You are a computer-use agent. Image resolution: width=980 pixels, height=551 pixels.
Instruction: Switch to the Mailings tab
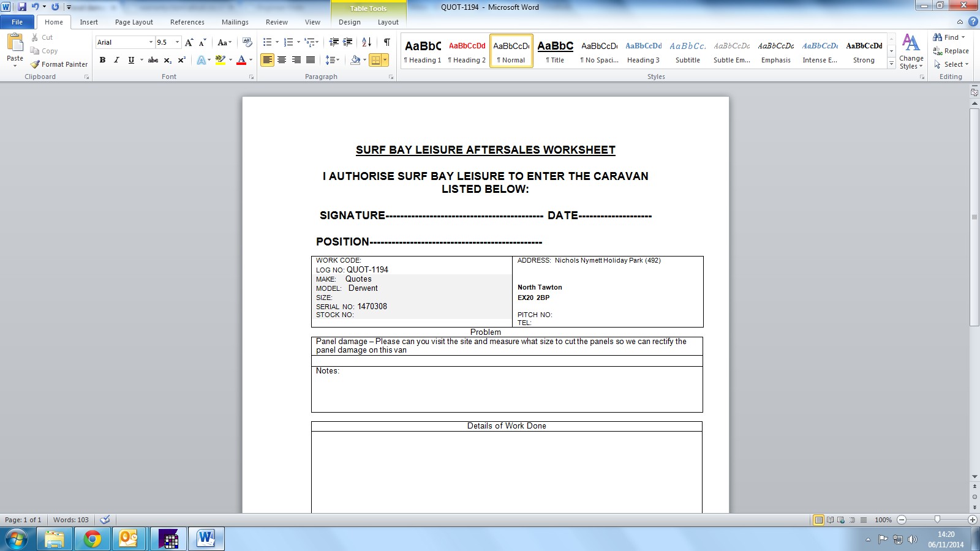(235, 22)
